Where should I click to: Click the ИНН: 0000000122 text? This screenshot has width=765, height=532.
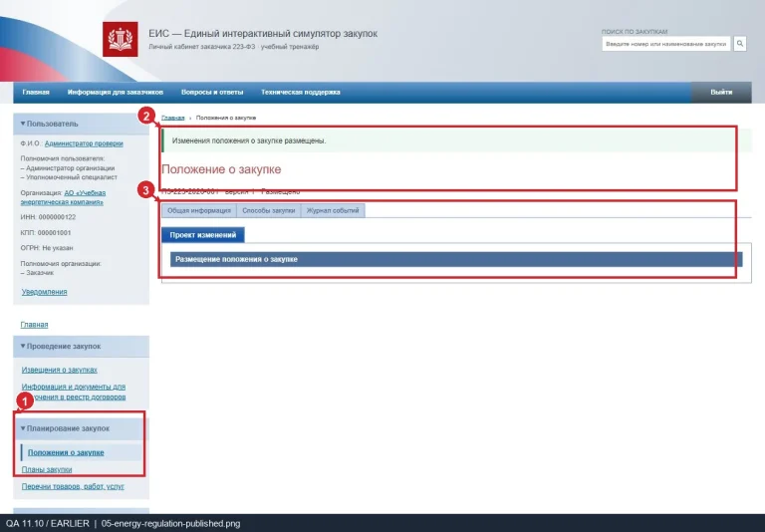click(x=48, y=217)
